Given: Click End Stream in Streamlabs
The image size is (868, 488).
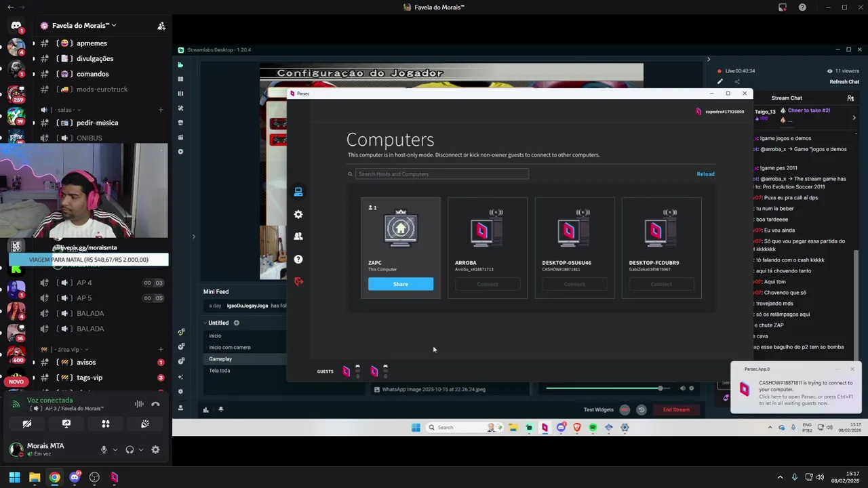Looking at the screenshot, I should 676,409.
